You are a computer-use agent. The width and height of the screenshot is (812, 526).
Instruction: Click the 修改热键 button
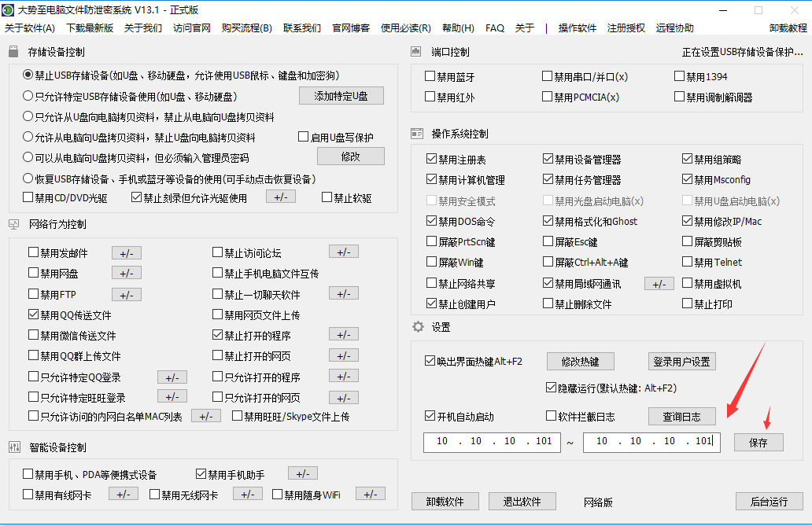coord(581,362)
